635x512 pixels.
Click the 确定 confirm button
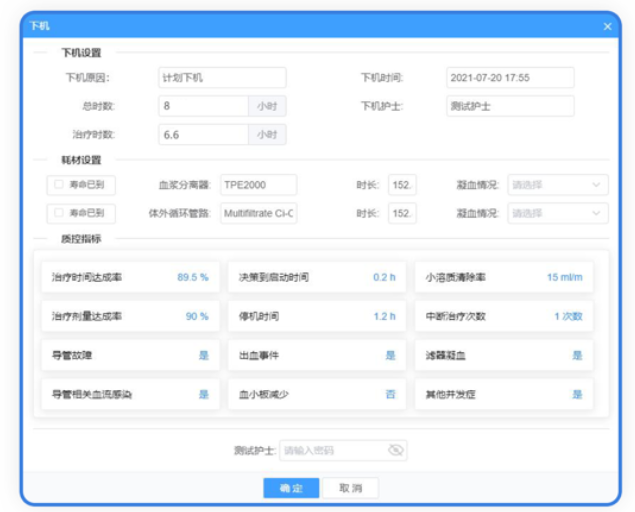(291, 488)
